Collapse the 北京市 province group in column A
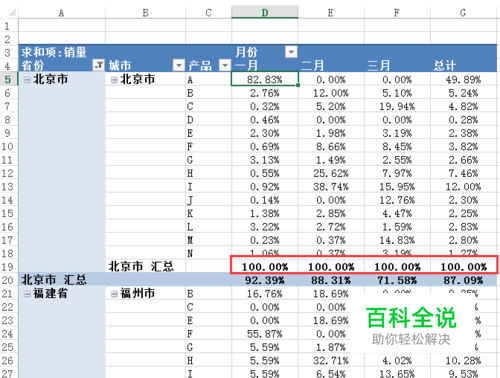 27,80
